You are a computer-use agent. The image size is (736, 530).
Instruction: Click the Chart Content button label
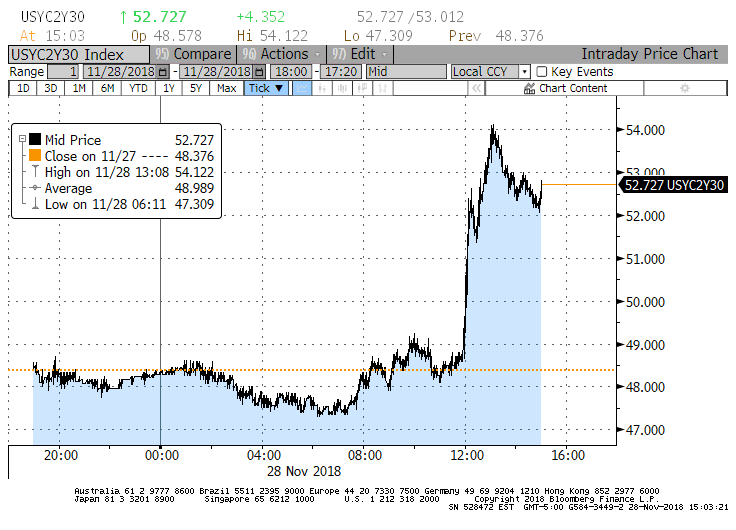(x=573, y=88)
